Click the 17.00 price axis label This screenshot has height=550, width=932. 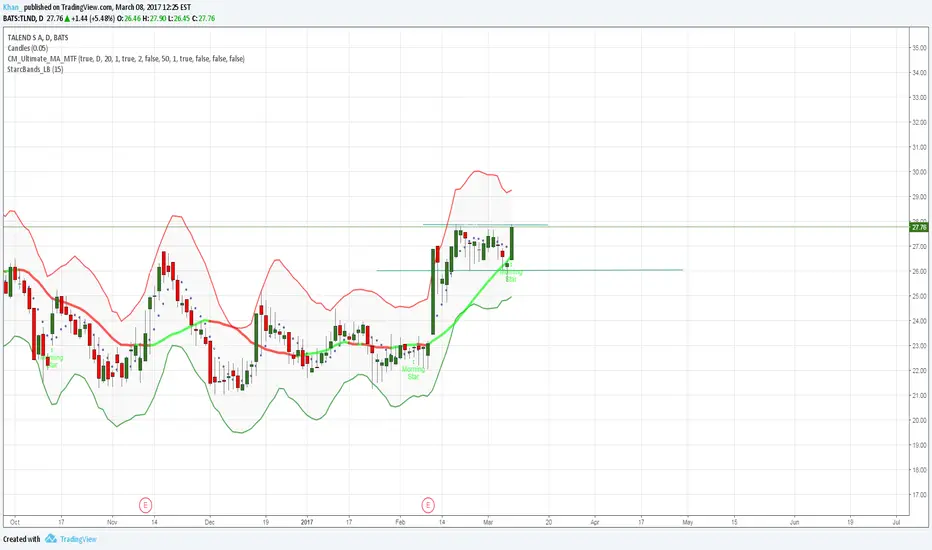(x=919, y=494)
